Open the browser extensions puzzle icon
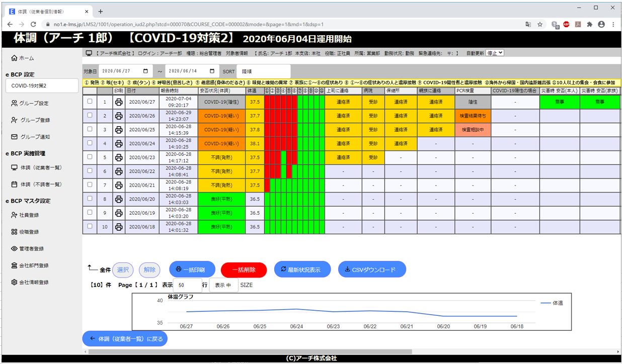 (x=589, y=24)
